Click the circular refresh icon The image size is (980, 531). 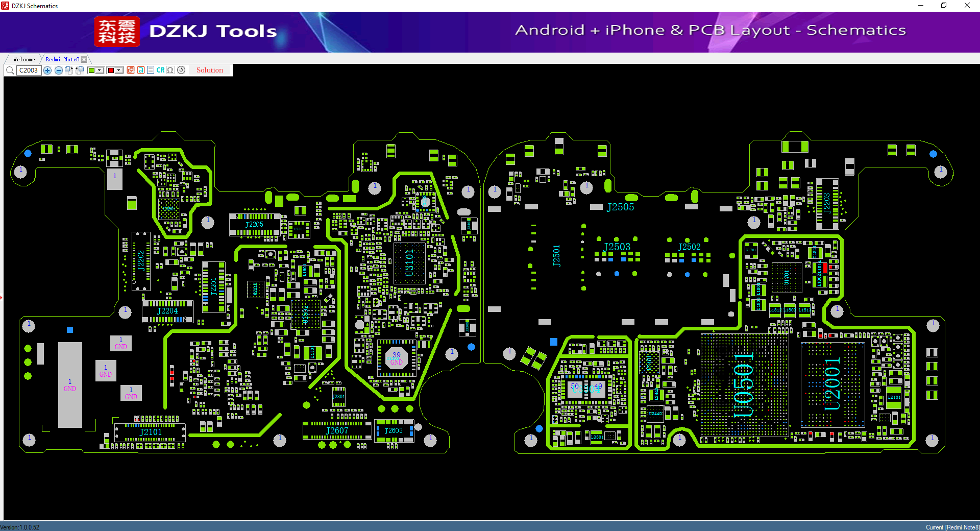181,70
